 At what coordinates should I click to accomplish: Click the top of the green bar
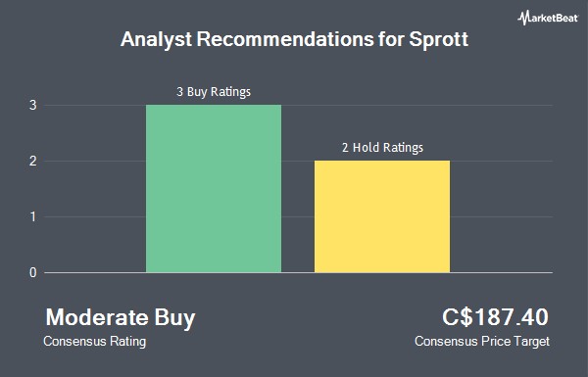pyautogui.click(x=214, y=106)
